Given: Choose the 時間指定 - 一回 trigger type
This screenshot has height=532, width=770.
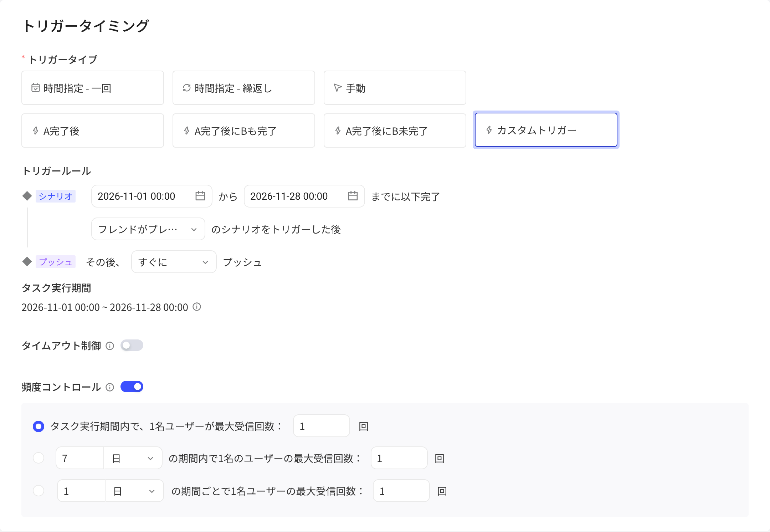Looking at the screenshot, I should 93,88.
